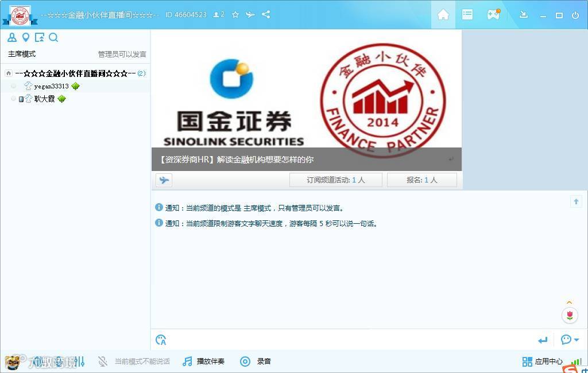Click the power exit icon
The width and height of the screenshot is (588, 373).
click(x=575, y=15)
